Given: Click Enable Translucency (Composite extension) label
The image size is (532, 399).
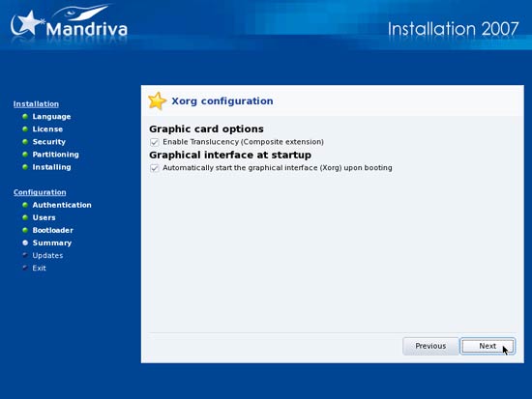Looking at the screenshot, I should [x=243, y=142].
